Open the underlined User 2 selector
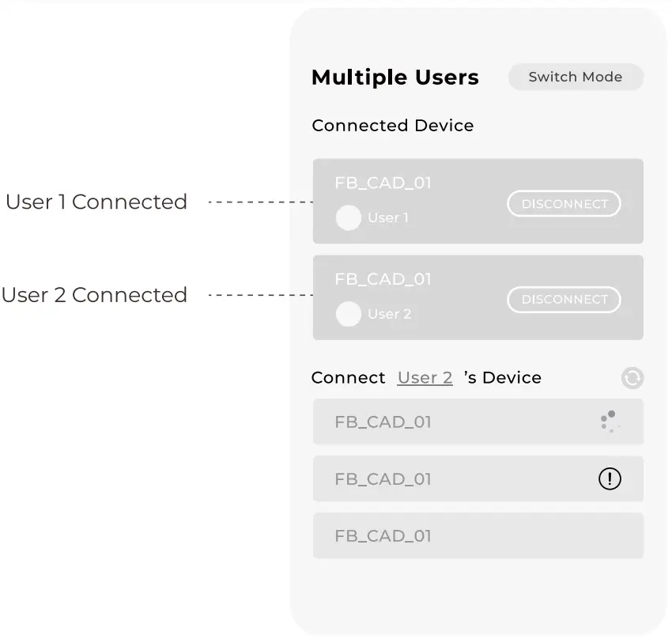 [x=425, y=378]
